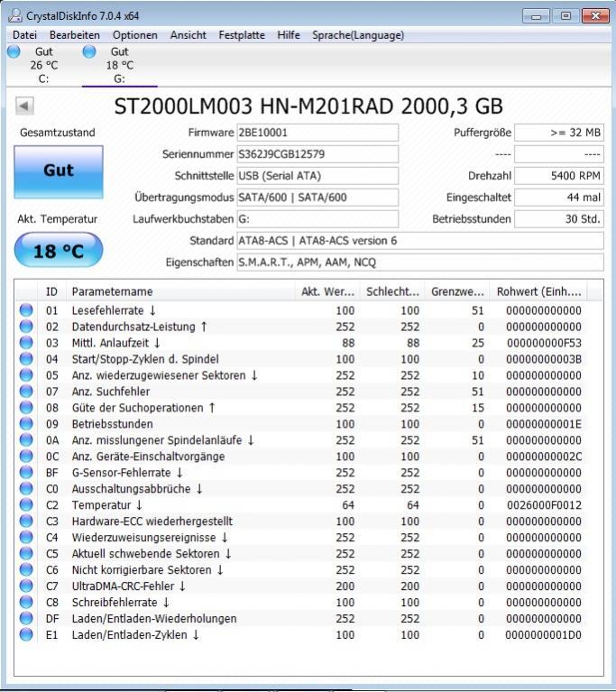Click the Parametername column header
The height and width of the screenshot is (692, 616).
[180, 291]
